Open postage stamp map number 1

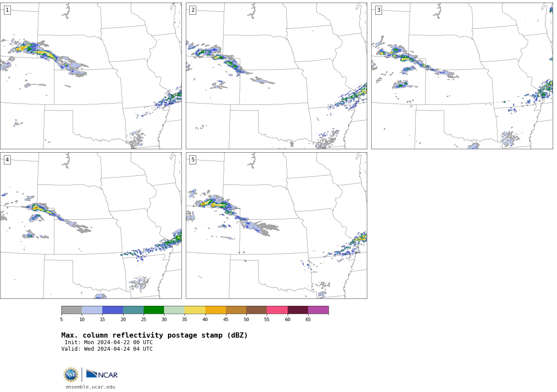pyautogui.click(x=91, y=76)
